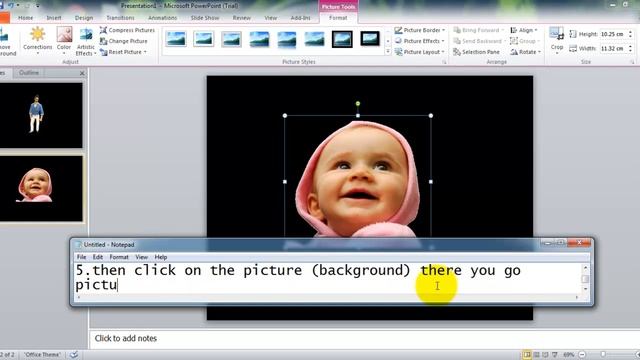The height and width of the screenshot is (360, 640).
Task: Switch to the View ribbon tab
Action: (x=271, y=18)
